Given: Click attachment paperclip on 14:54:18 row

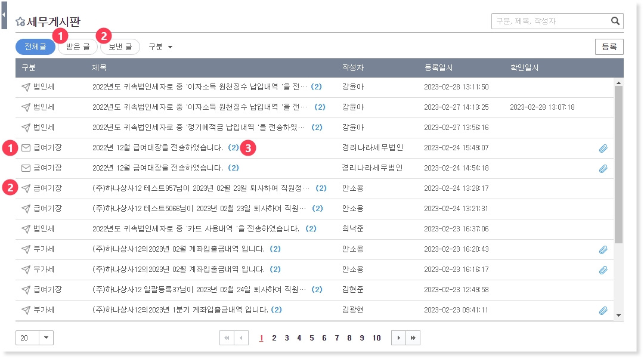Looking at the screenshot, I should [603, 169].
